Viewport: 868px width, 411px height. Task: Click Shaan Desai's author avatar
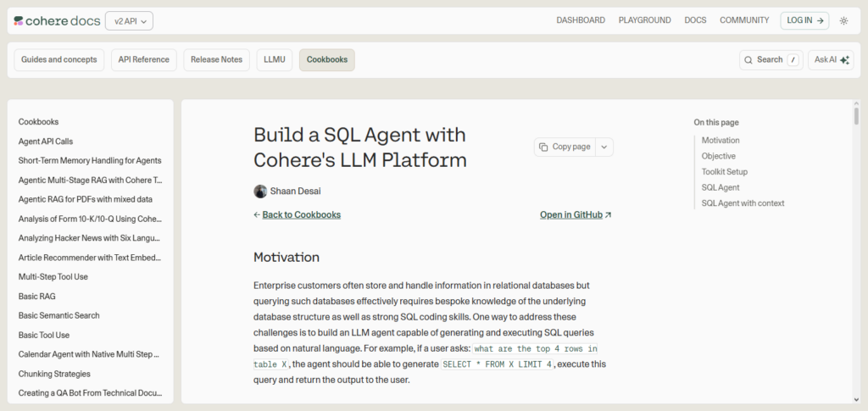(260, 192)
